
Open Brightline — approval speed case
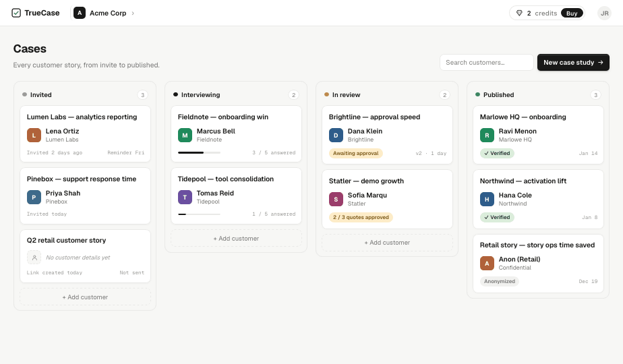[387, 135]
